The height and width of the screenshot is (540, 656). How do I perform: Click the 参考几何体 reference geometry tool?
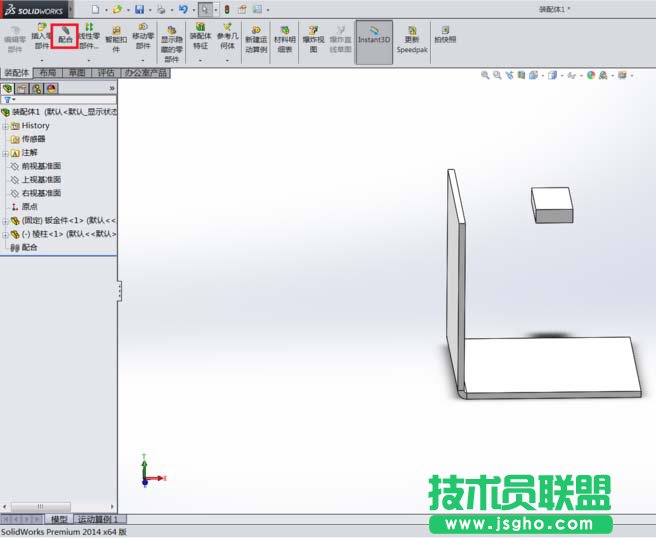click(x=227, y=36)
